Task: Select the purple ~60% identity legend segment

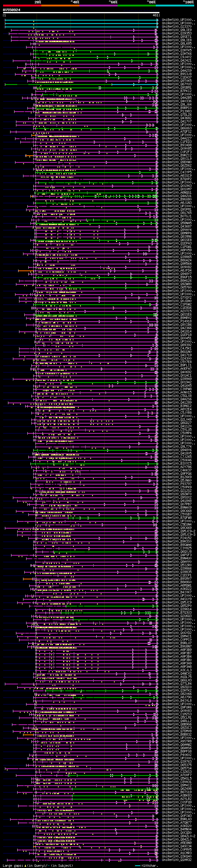Action: click(x=99, y=6)
